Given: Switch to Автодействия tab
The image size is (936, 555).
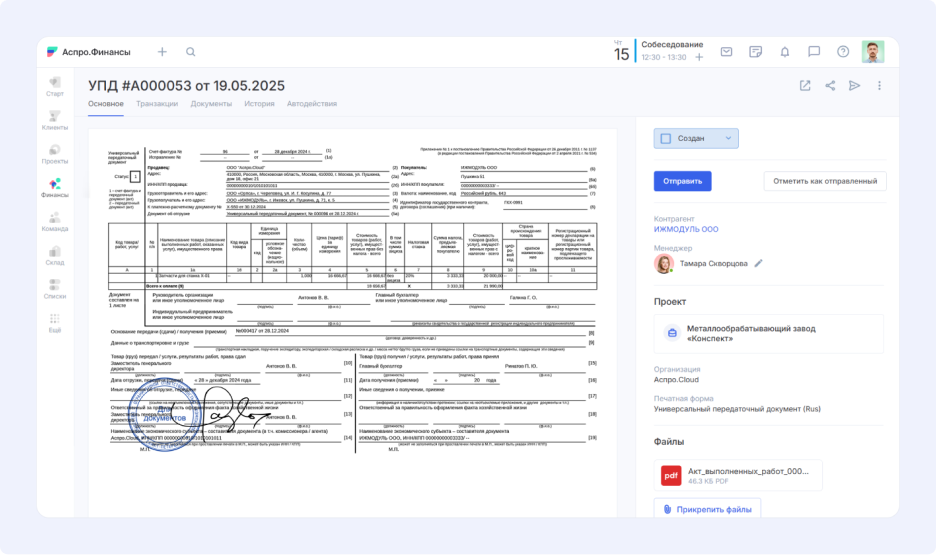Looking at the screenshot, I should (312, 104).
